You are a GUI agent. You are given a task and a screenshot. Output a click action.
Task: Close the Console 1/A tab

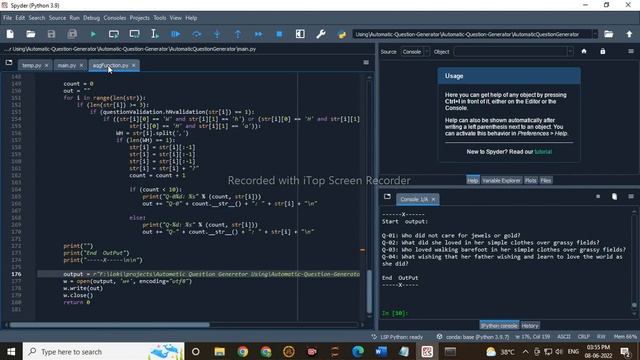click(x=433, y=199)
